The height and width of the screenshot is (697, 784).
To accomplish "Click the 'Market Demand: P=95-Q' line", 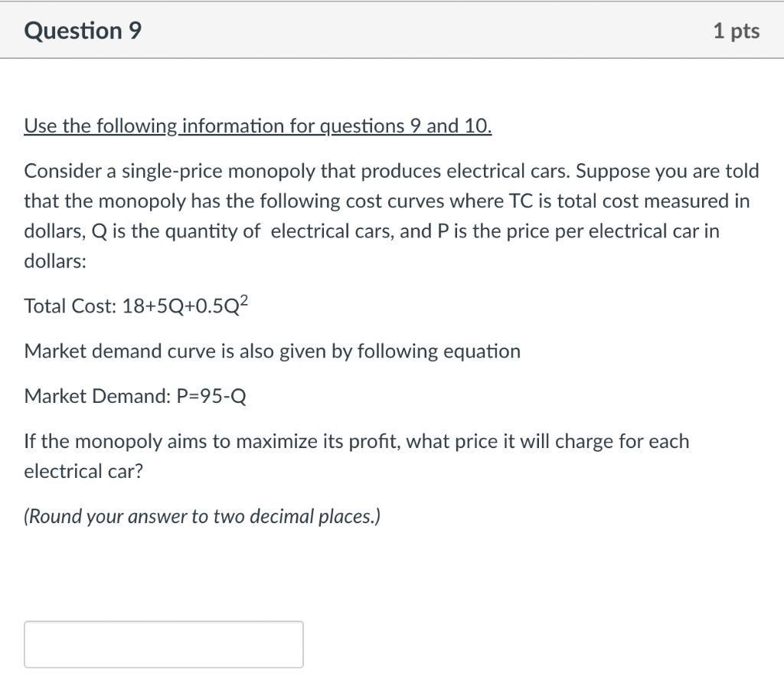I will coord(135,396).
